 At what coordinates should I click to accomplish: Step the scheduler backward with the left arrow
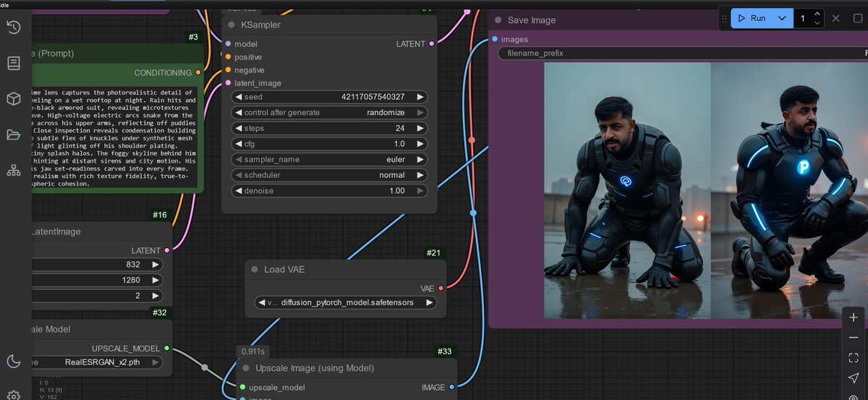[238, 175]
